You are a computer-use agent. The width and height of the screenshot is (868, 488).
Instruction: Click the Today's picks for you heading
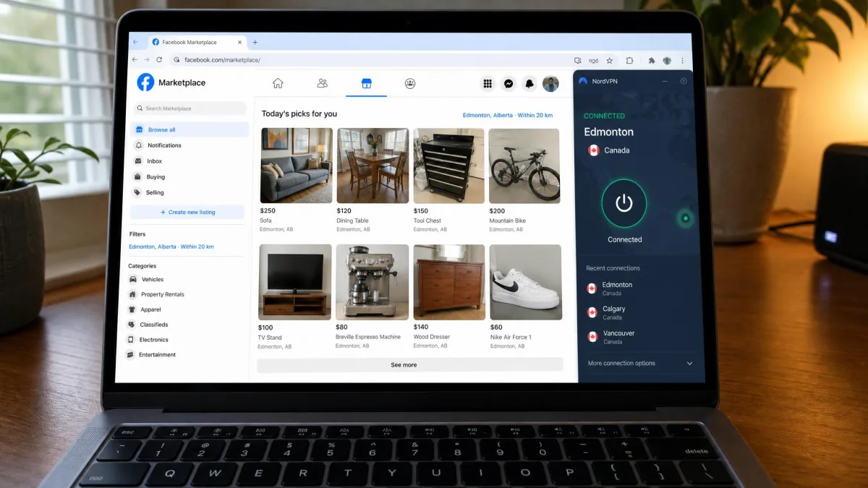pos(299,114)
